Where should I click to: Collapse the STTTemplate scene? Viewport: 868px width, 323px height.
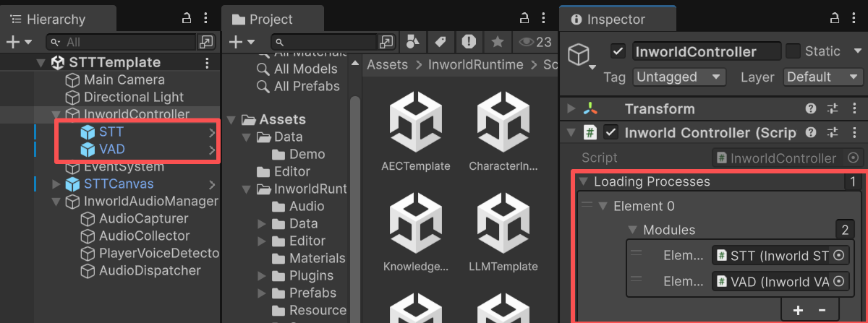41,63
